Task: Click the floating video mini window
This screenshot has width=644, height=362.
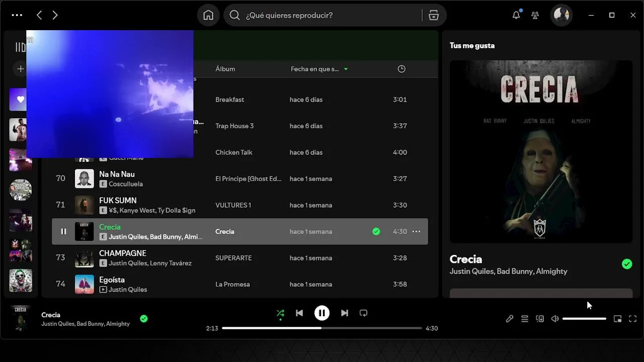Action: point(110,94)
